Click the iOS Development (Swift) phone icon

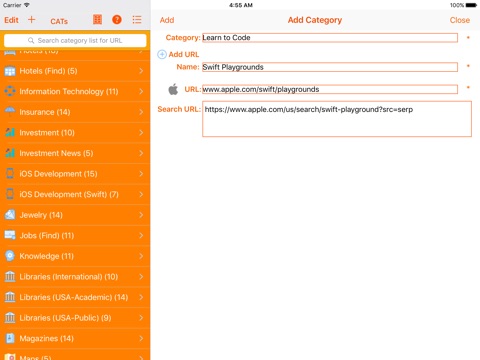pyautogui.click(x=10, y=194)
